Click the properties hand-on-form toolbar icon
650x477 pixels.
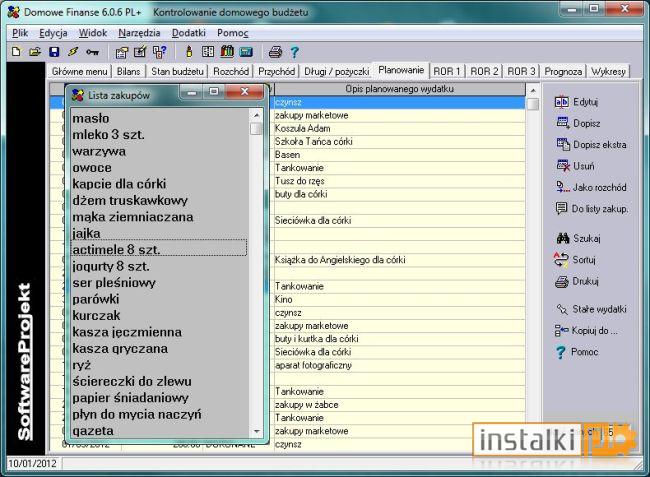click(x=121, y=52)
